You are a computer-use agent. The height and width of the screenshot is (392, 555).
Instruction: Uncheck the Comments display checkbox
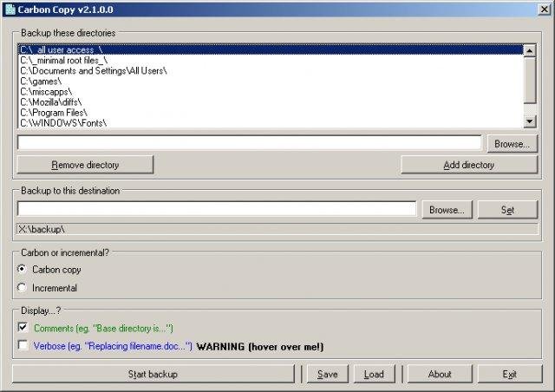coord(23,327)
